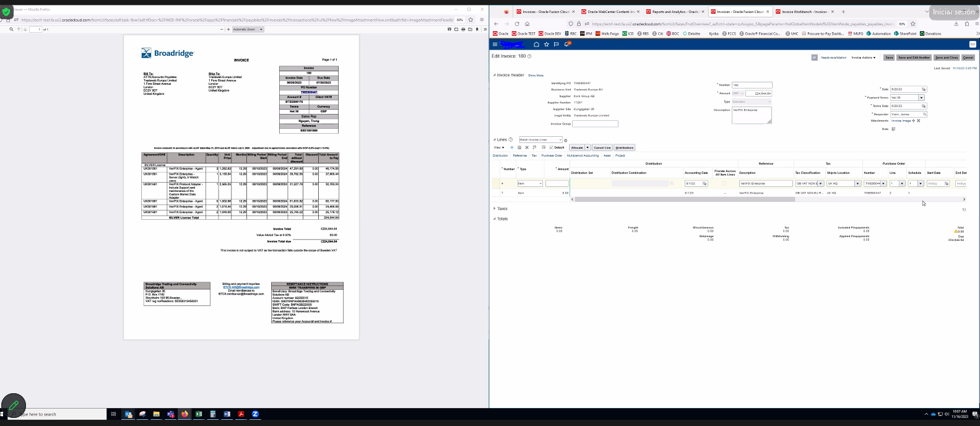This screenshot has height=426, width=980.
Task: Switch to Invoice Workbench browser tab
Action: 804,11
